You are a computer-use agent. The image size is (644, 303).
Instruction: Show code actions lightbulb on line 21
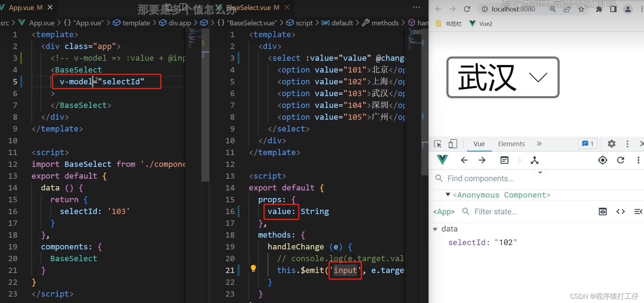(x=253, y=268)
